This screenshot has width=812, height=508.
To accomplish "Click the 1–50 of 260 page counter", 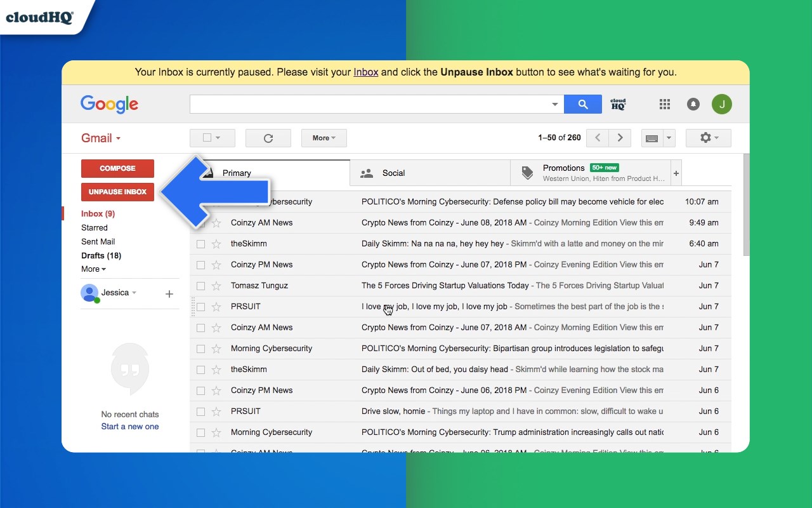I will (560, 138).
